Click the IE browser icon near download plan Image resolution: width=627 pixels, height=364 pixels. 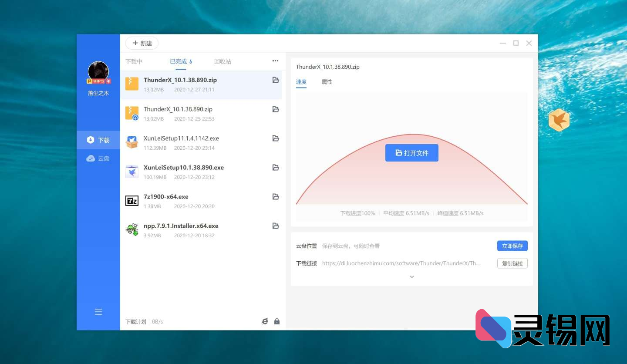[265, 321]
